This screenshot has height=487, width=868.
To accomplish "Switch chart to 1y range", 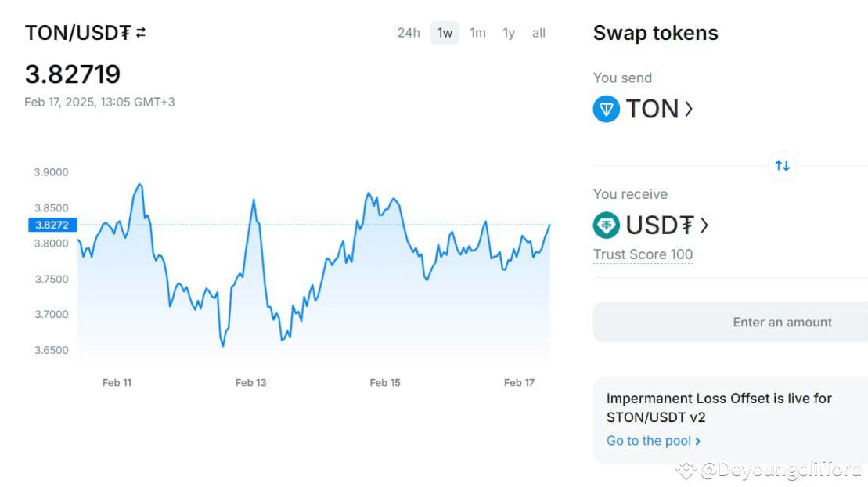I will click(x=509, y=33).
